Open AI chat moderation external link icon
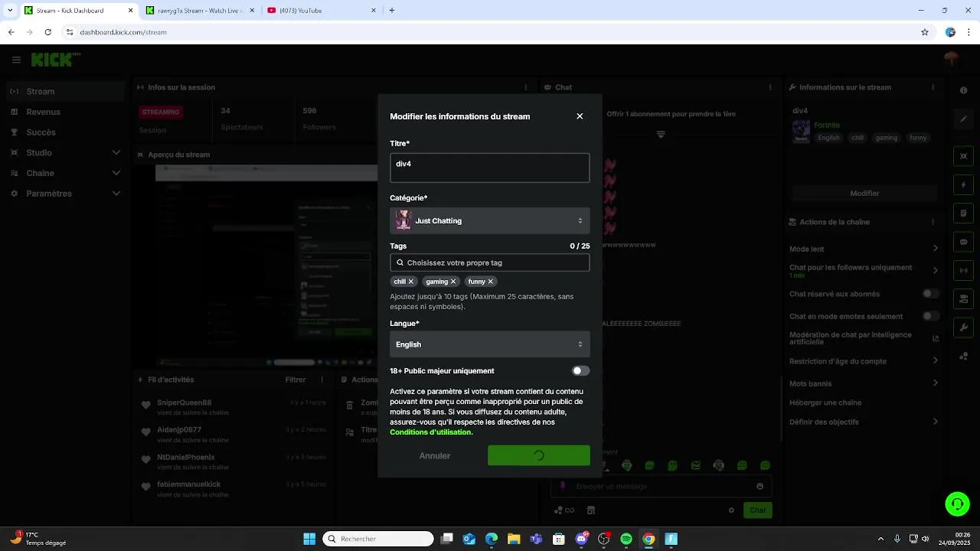 pos(936,338)
